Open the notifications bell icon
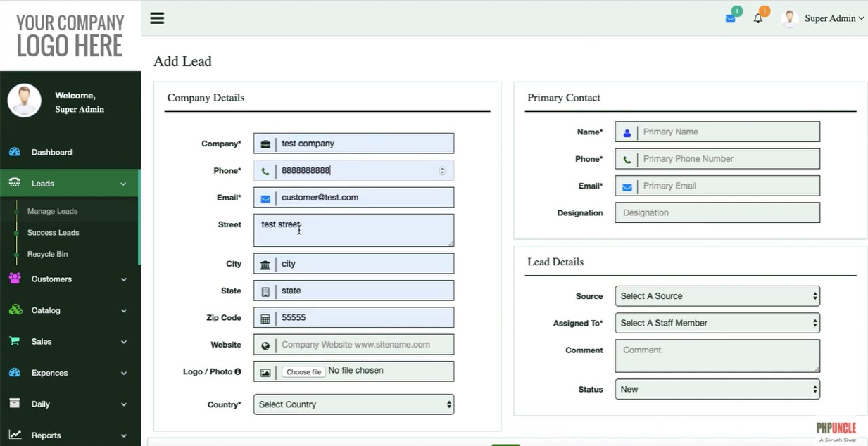This screenshot has width=868, height=446. (x=758, y=18)
